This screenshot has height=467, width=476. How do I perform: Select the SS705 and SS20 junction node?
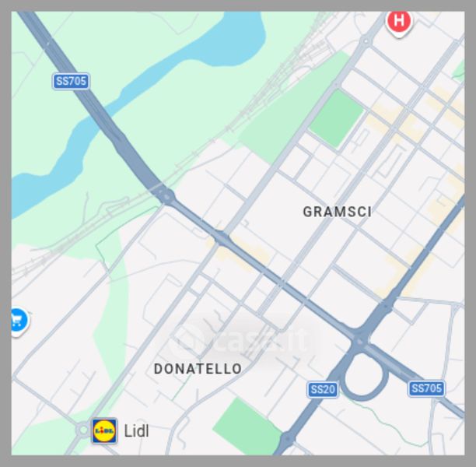360,341
